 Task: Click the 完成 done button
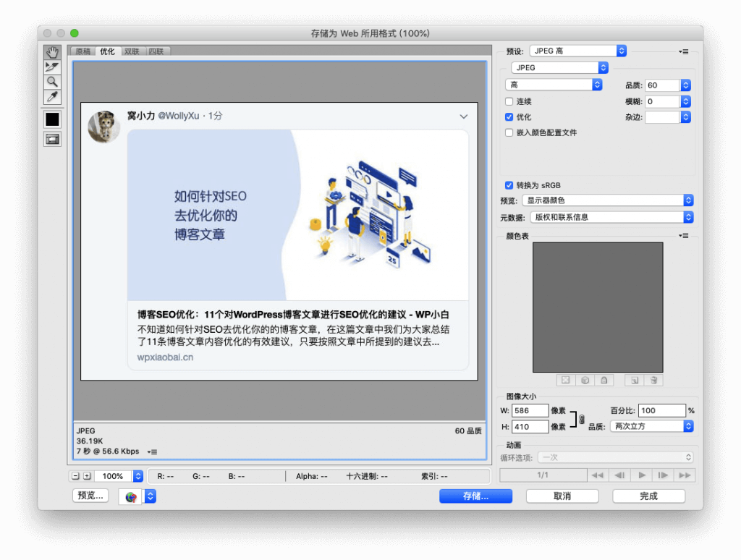(649, 496)
